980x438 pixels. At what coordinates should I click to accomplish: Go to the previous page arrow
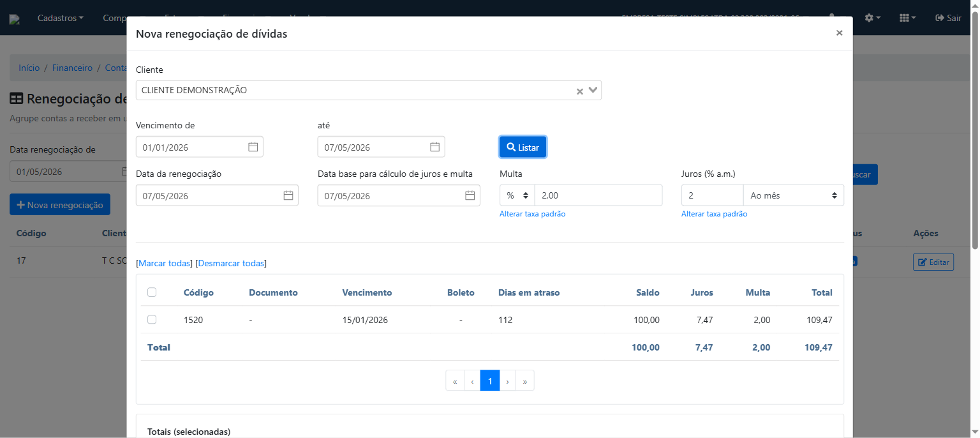472,381
